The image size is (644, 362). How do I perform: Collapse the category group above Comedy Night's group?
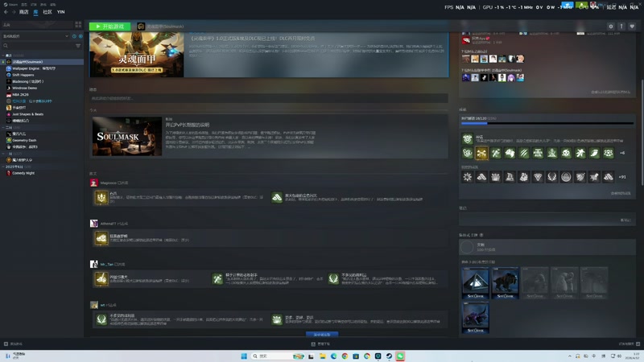pos(3,154)
